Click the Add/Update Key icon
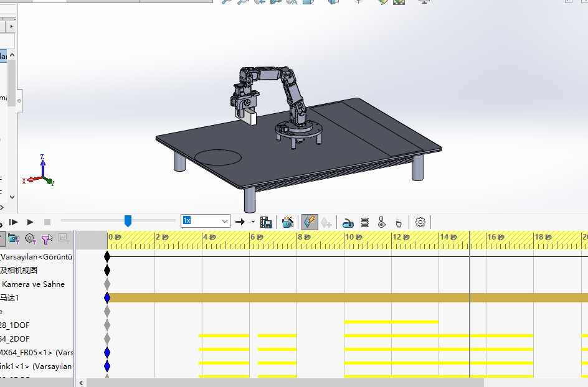 [326, 222]
